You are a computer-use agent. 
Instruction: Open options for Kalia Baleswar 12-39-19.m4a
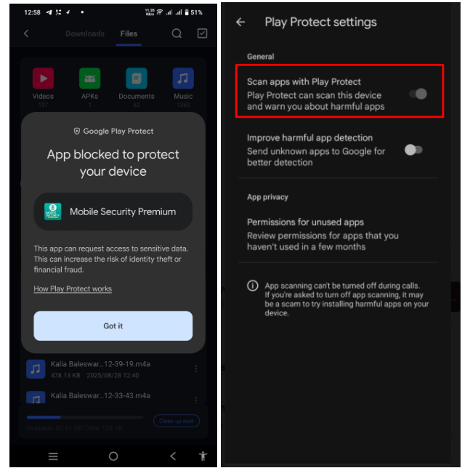click(x=196, y=369)
